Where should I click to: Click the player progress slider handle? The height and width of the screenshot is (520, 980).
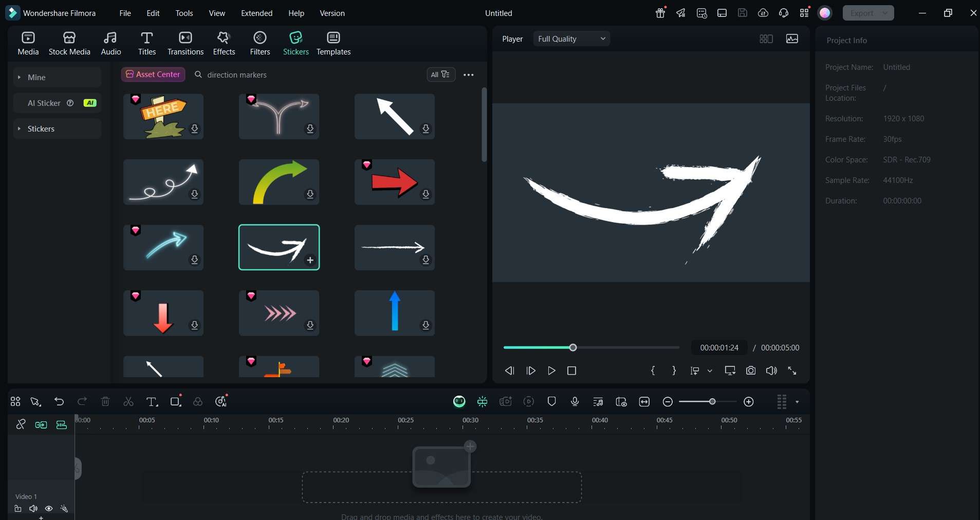click(573, 348)
